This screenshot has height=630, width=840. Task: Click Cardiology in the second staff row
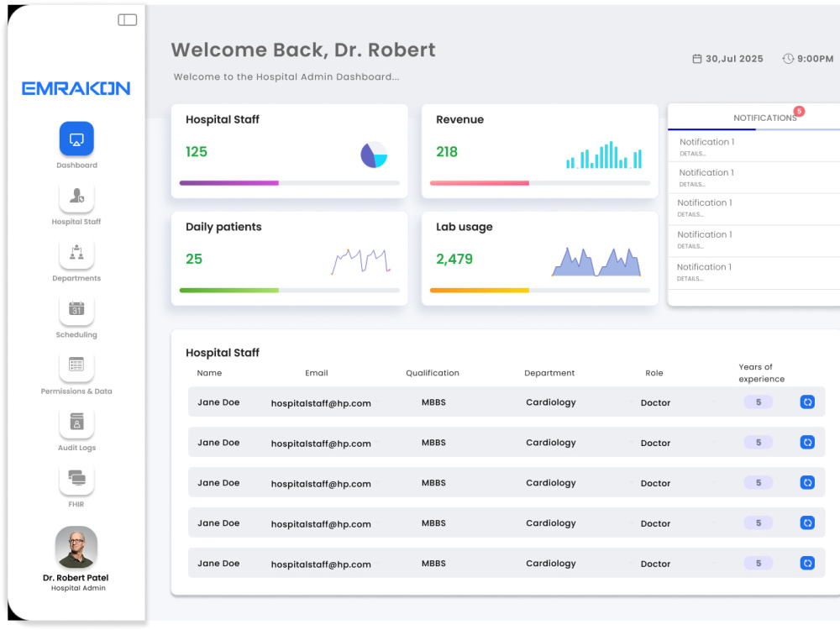pyautogui.click(x=551, y=443)
